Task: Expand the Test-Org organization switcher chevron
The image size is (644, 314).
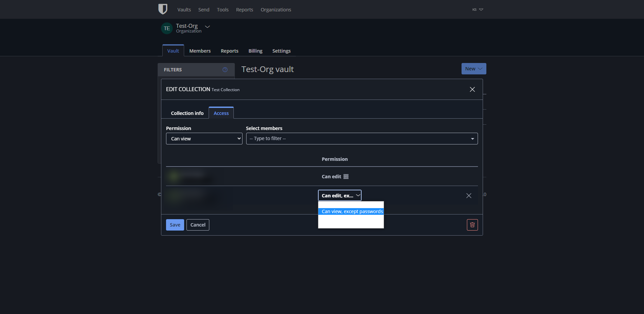Action: [x=207, y=27]
